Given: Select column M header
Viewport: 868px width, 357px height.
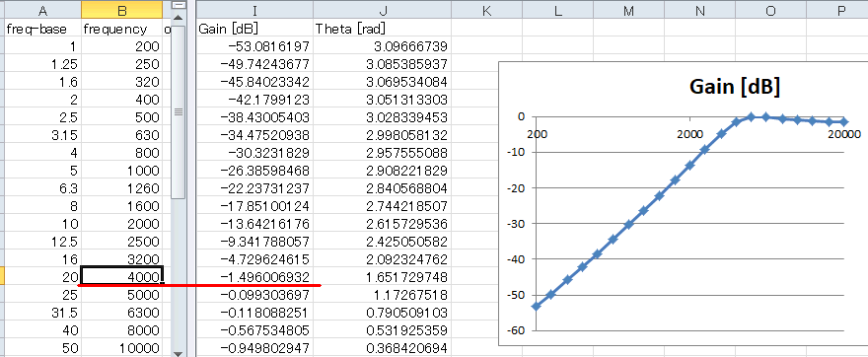Looking at the screenshot, I should pos(628,10).
